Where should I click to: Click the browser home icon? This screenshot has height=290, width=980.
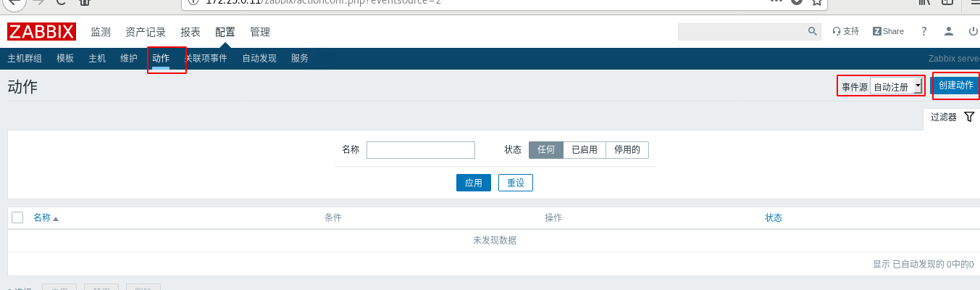(85, 2)
